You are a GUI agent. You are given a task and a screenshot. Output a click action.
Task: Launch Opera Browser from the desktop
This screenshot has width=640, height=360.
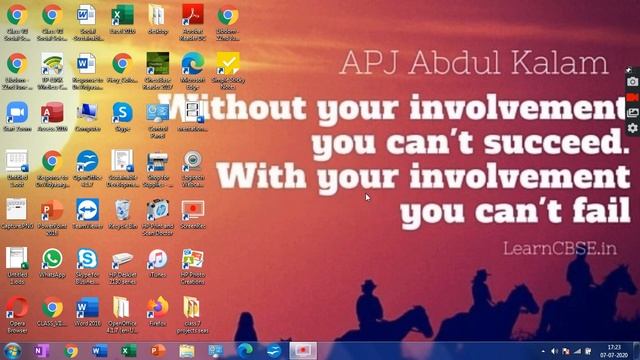[17, 314]
